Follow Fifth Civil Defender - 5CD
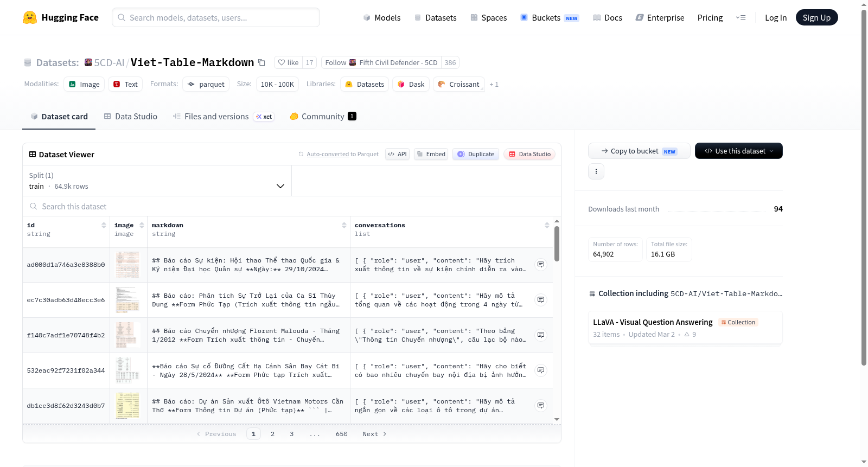868x467 pixels. 381,62
